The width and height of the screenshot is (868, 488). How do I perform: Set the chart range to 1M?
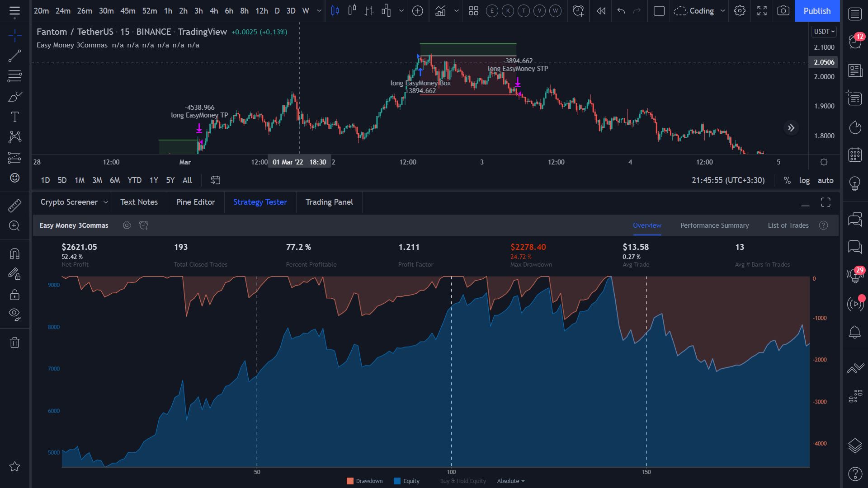(80, 180)
